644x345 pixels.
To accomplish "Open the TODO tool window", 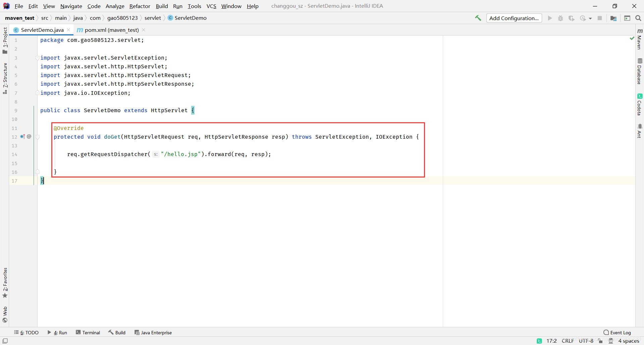I will pos(26,333).
